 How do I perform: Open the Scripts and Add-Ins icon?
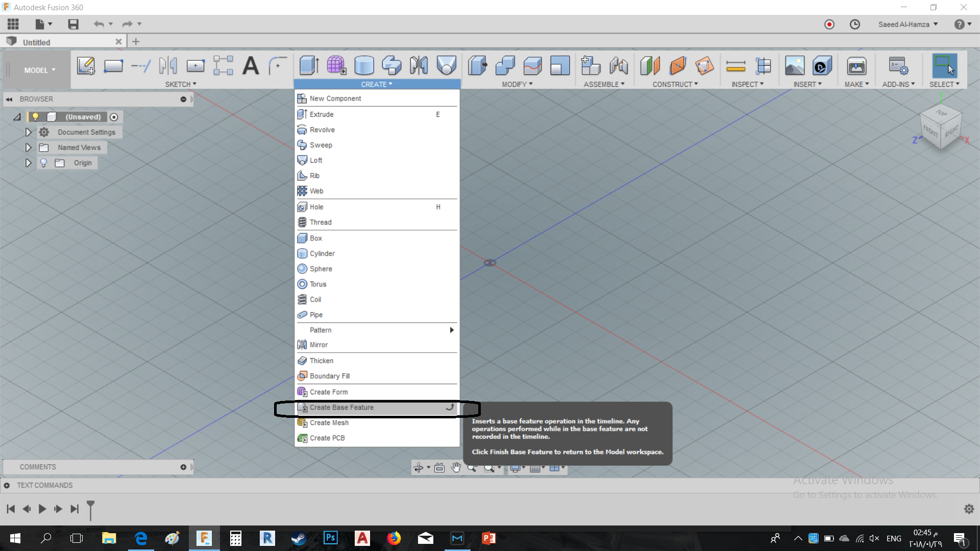tap(898, 66)
